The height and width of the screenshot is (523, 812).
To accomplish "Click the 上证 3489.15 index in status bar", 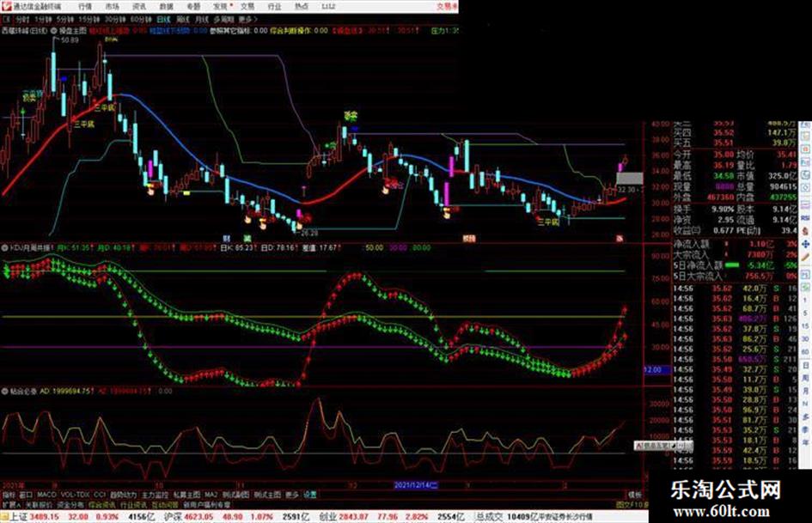I will pyautogui.click(x=34, y=517).
